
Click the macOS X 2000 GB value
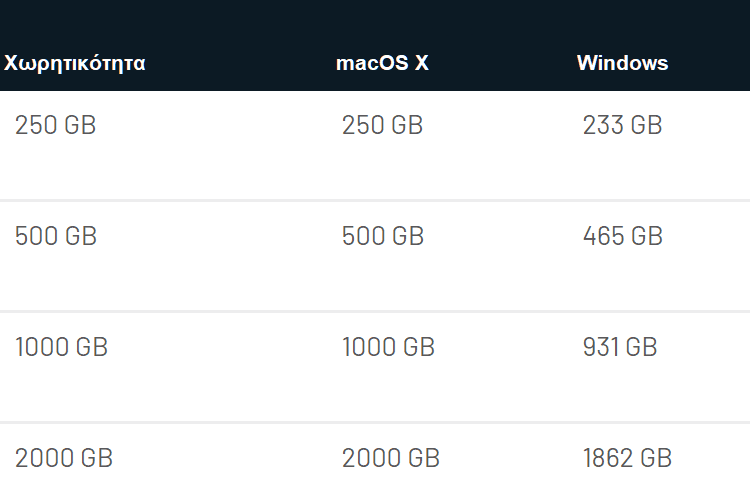391,458
